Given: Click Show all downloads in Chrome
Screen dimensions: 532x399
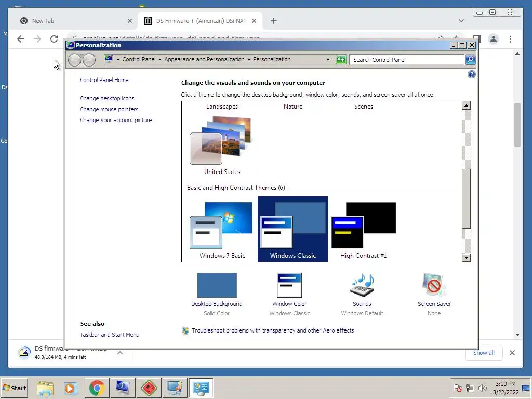Looking at the screenshot, I should click(484, 353).
